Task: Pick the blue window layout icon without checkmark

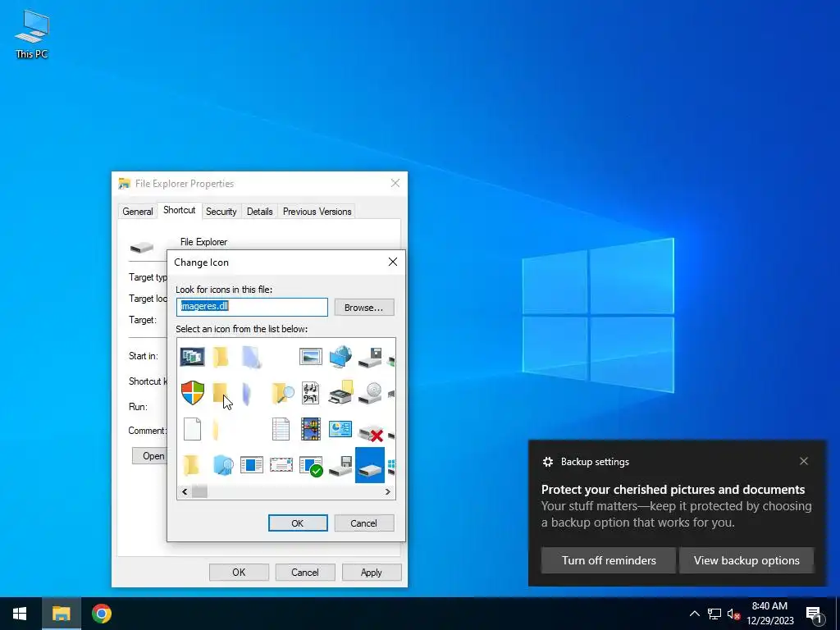Action: pyautogui.click(x=252, y=464)
